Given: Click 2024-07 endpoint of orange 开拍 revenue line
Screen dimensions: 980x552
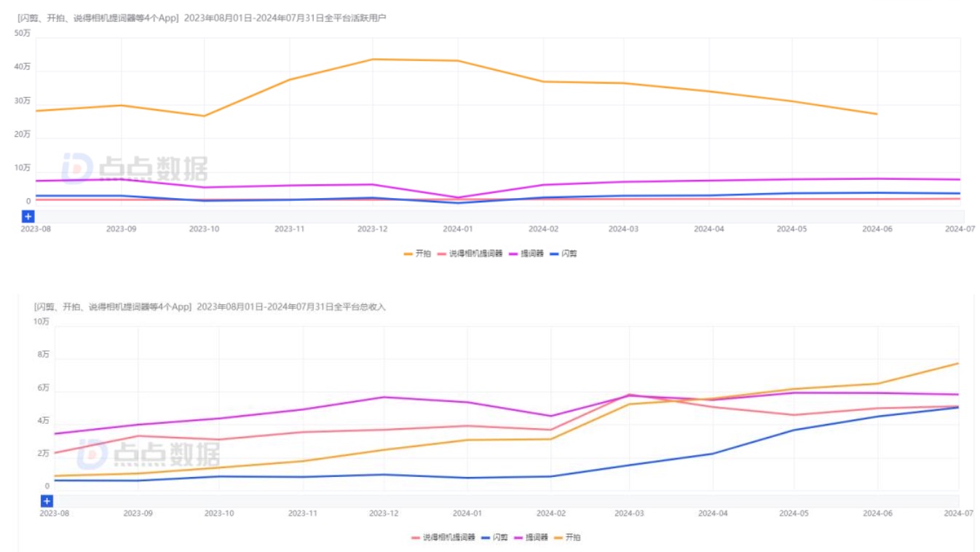Looking at the screenshot, I should (958, 363).
